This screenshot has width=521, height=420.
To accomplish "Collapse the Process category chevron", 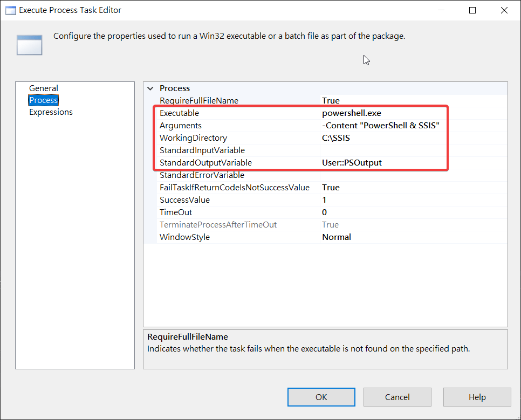I will tap(150, 88).
